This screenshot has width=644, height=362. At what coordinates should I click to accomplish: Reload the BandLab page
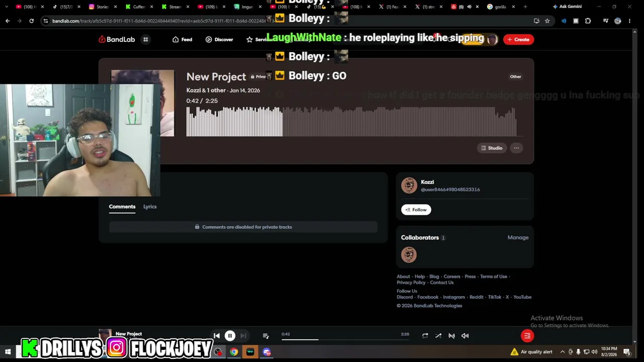(x=31, y=21)
